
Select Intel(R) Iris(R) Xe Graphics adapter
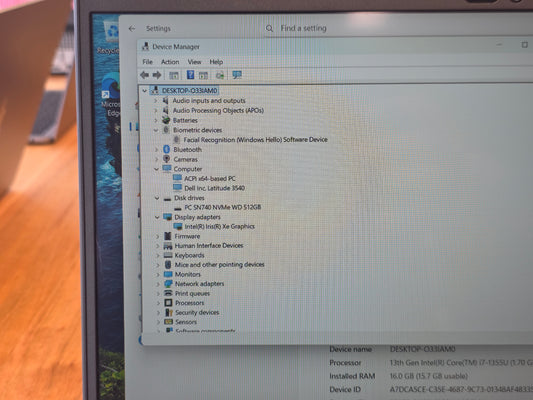point(220,226)
